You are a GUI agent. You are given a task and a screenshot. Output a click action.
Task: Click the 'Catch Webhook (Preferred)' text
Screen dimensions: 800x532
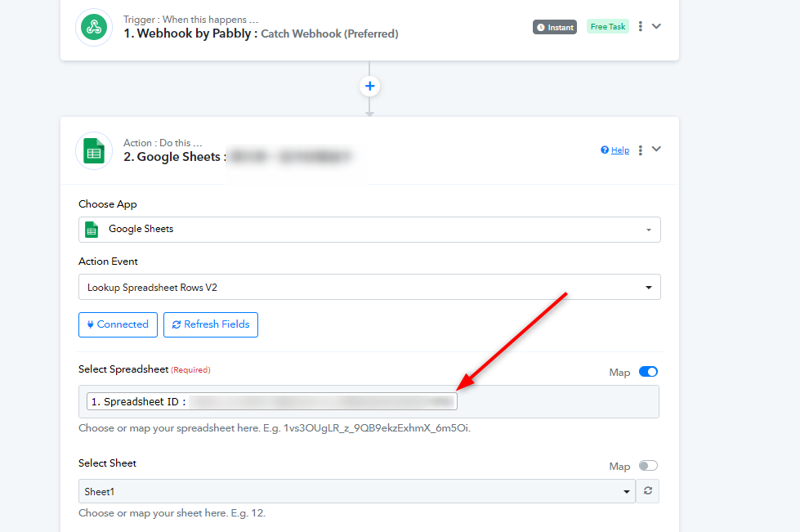click(x=329, y=34)
